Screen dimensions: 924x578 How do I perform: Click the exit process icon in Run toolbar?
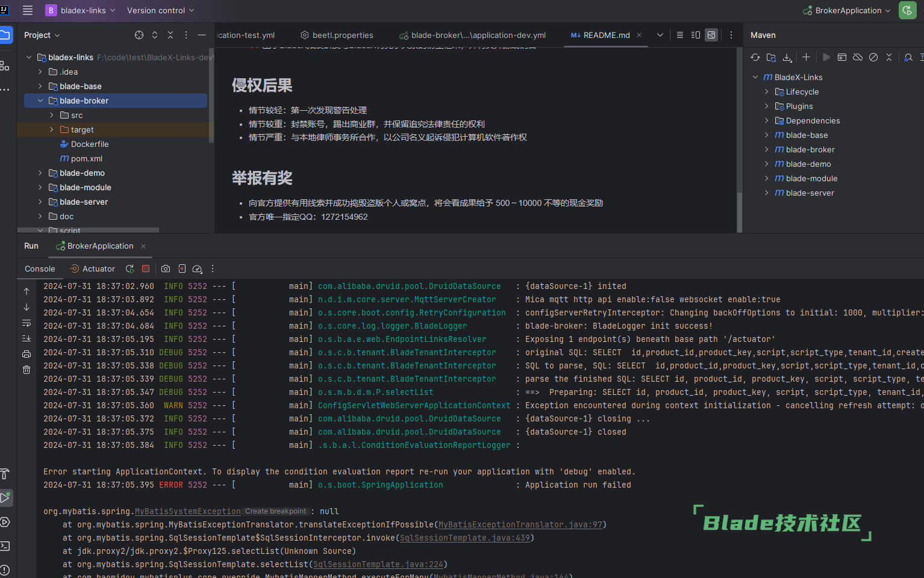181,269
